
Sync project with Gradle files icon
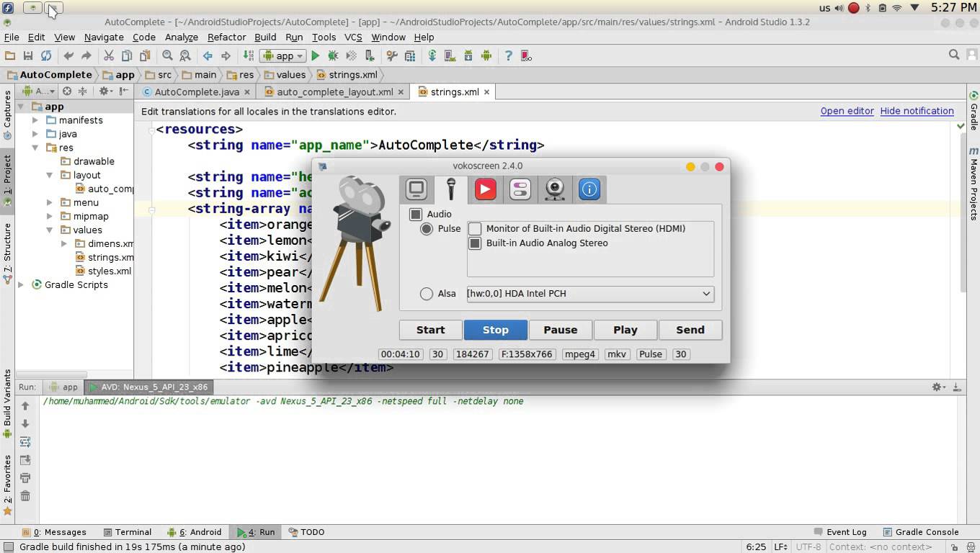point(432,55)
